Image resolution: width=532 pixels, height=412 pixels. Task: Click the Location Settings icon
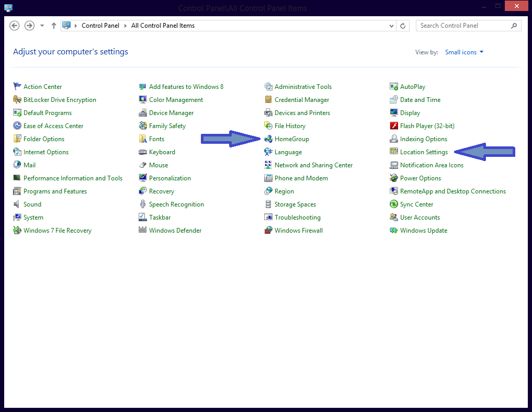pyautogui.click(x=393, y=152)
